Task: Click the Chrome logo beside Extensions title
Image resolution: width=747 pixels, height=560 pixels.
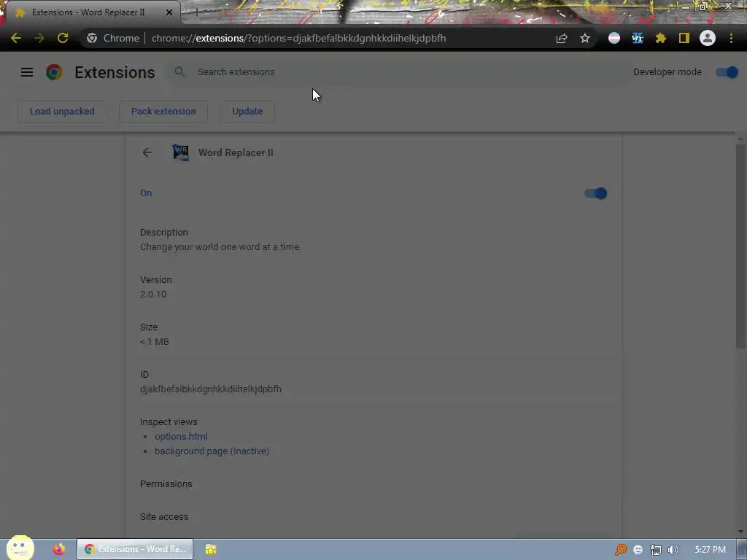Action: coord(54,72)
